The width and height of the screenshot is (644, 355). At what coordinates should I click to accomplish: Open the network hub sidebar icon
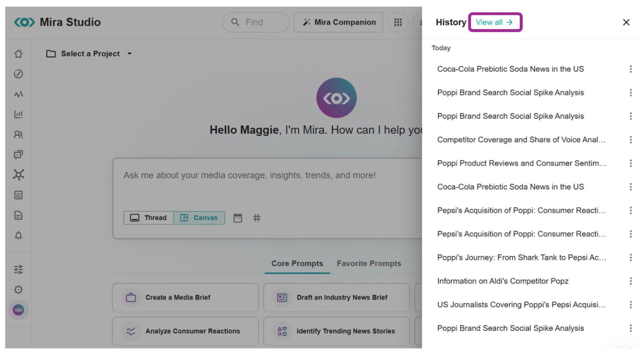[18, 175]
